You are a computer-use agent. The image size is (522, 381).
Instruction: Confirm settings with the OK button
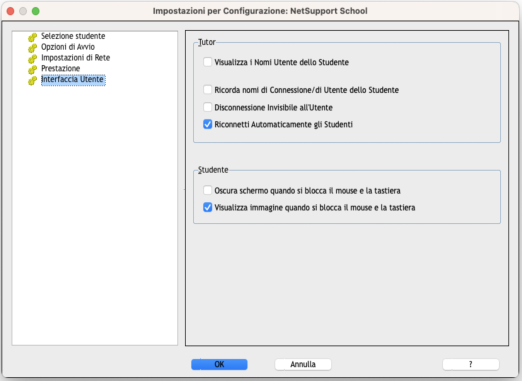tap(219, 364)
